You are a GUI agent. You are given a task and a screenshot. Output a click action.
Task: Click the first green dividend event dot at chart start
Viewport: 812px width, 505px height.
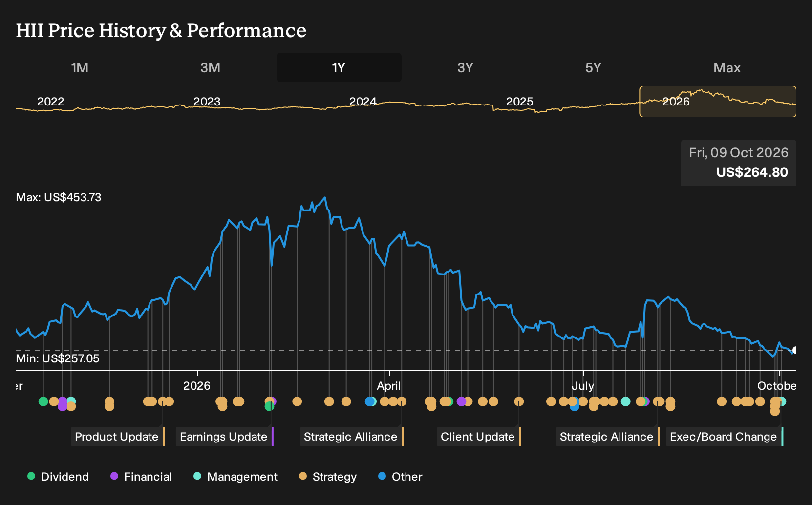[x=43, y=401]
